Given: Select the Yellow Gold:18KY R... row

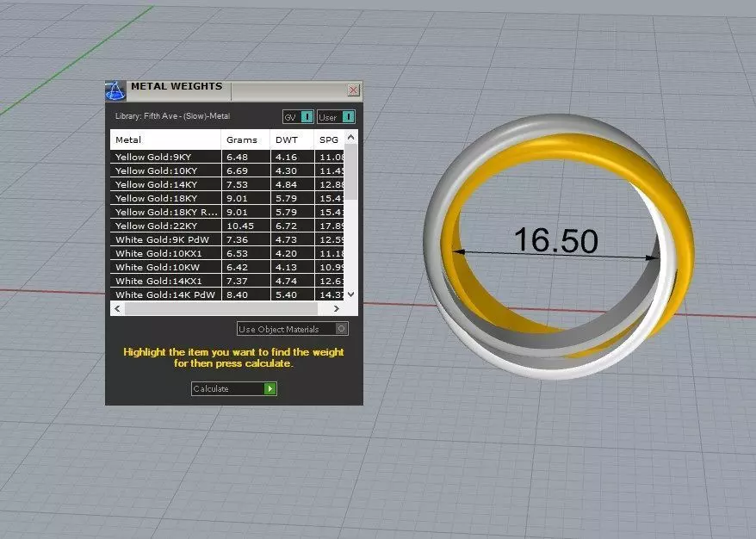Looking at the screenshot, I should coord(227,212).
